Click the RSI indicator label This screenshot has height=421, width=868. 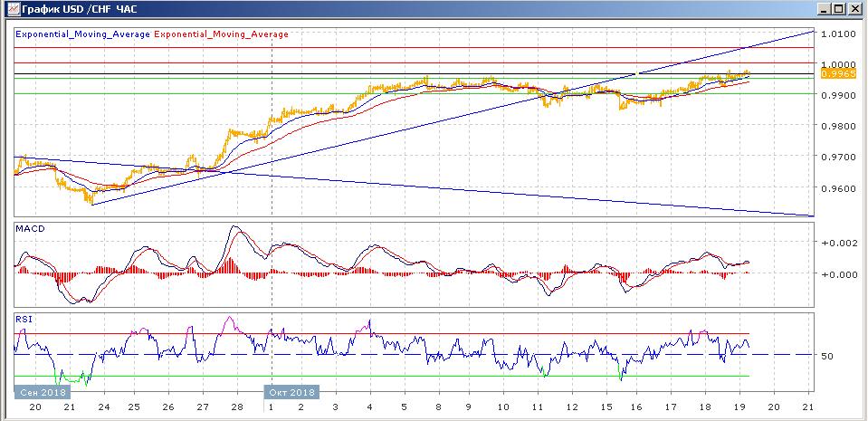[23, 318]
